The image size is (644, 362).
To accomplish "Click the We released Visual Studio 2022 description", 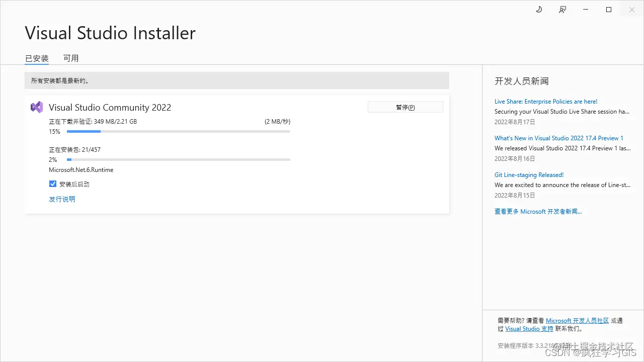I will pos(562,148).
